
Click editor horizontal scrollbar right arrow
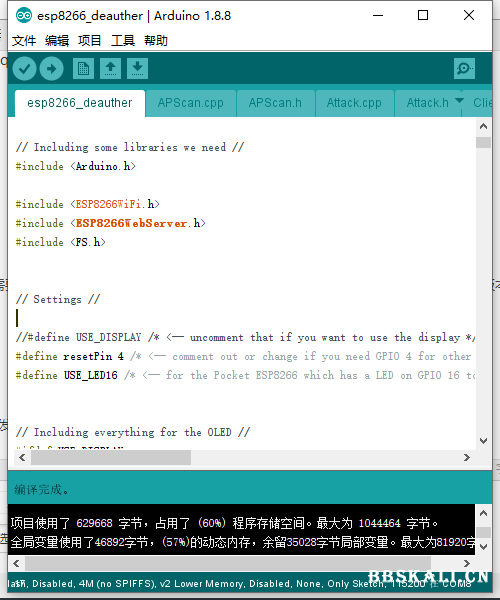click(467, 458)
